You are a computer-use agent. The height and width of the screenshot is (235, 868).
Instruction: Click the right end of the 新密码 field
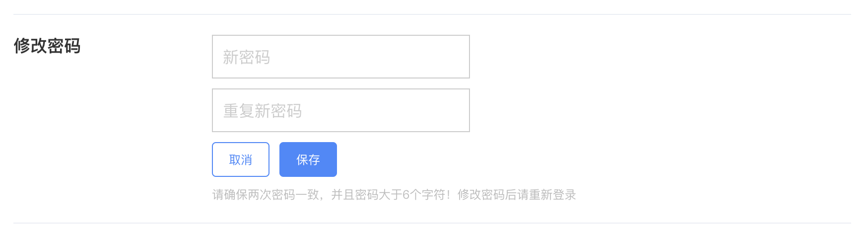457,57
